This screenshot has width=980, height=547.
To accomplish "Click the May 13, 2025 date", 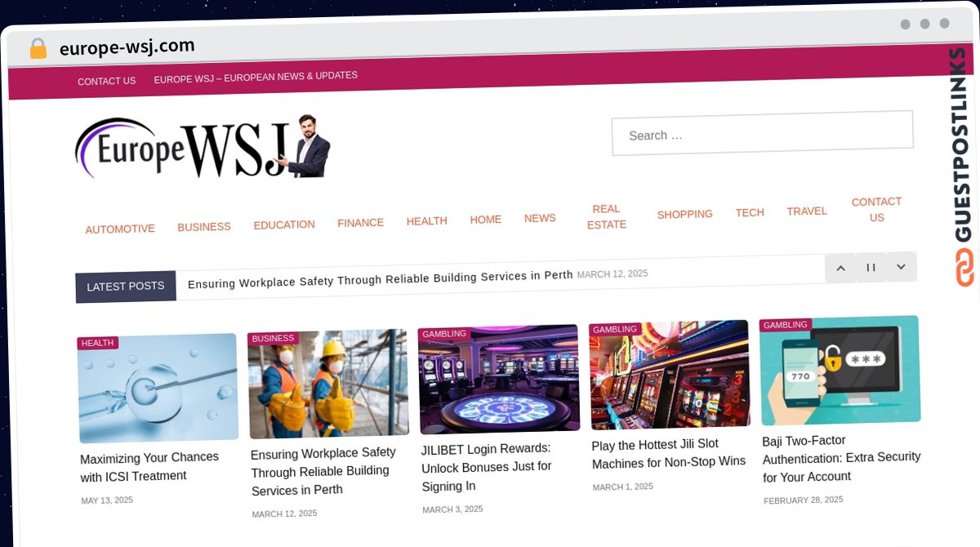I will [107, 500].
